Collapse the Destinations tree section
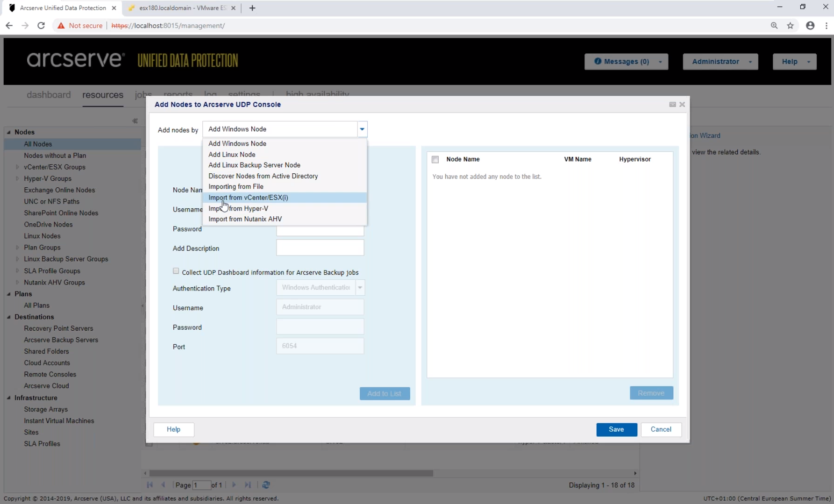This screenshot has width=834, height=504. pyautogui.click(x=9, y=317)
